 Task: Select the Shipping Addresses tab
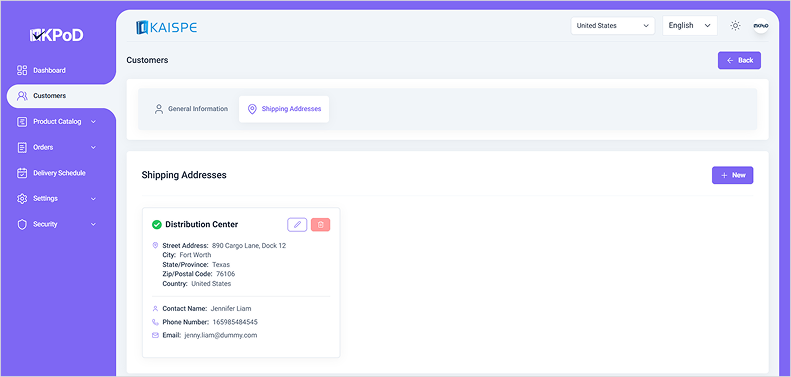[x=284, y=109]
